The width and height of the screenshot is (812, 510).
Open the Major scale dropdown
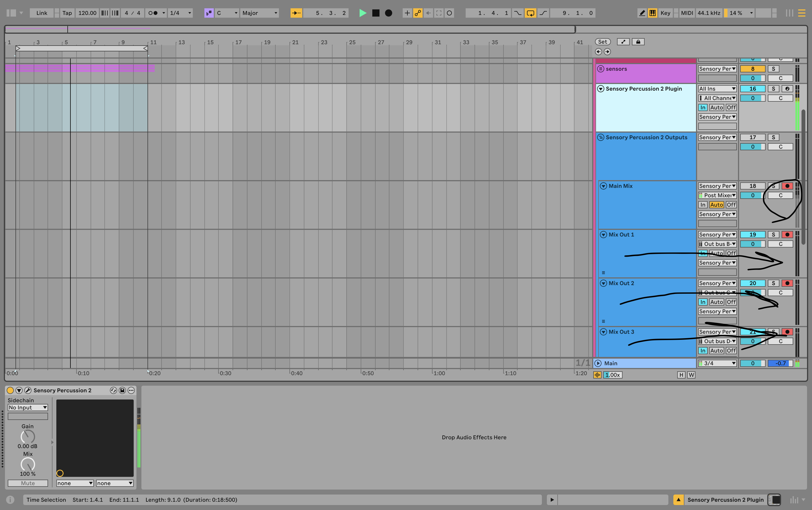click(x=259, y=13)
